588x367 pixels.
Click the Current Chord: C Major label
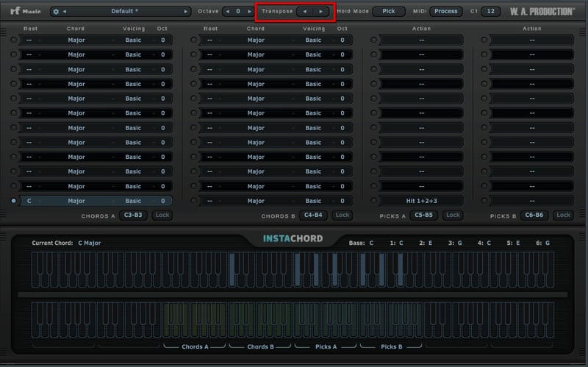66,243
